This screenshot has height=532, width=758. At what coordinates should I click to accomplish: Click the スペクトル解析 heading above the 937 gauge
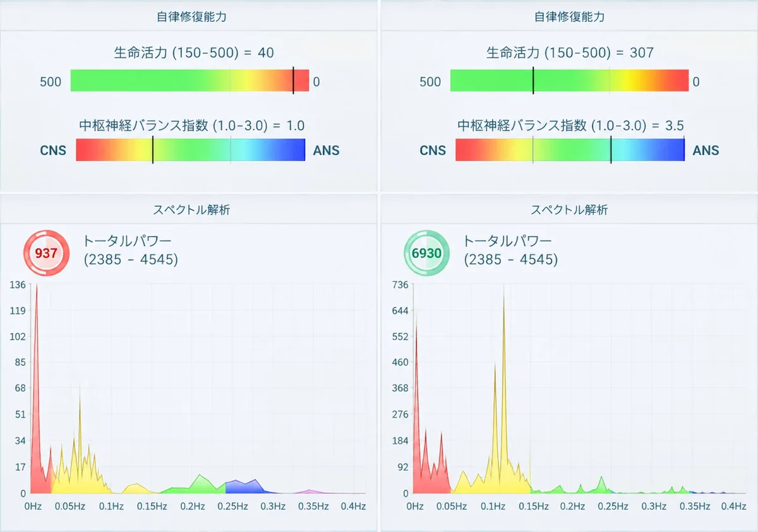pyautogui.click(x=191, y=210)
